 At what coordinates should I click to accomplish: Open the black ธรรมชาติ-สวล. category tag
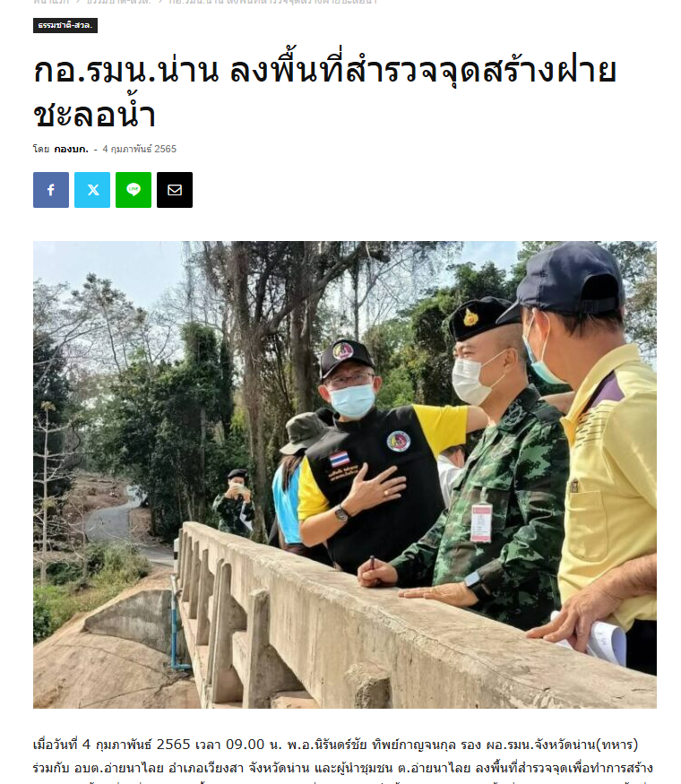pyautogui.click(x=65, y=25)
